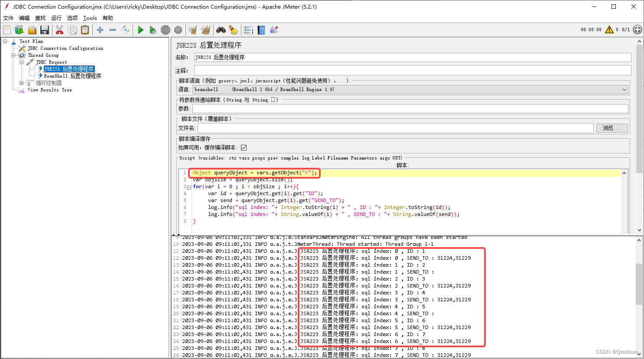Toggle the cache compiled script checkbox
Viewport: 644px width, 359px height.
click(x=244, y=147)
